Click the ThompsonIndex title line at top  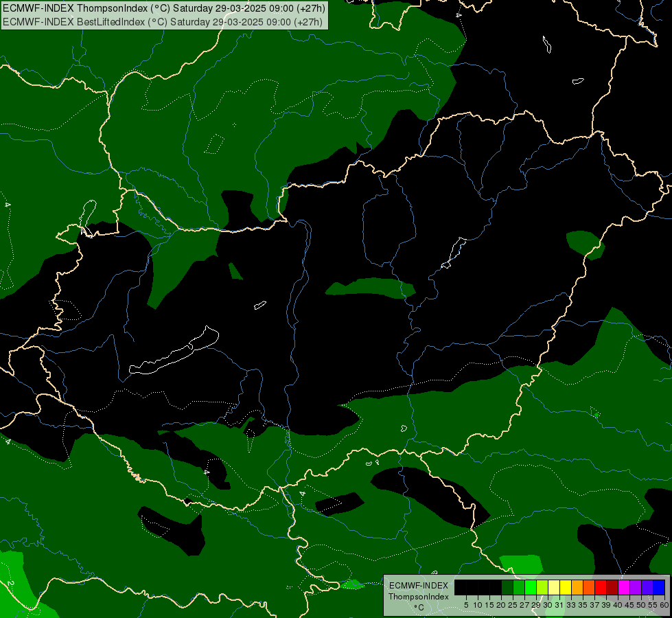tap(164, 8)
